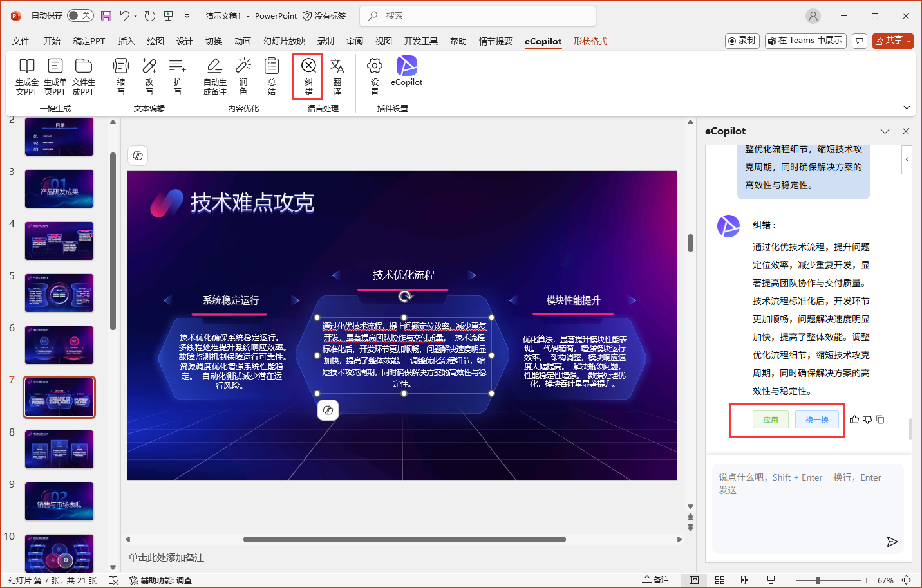This screenshot has width=922, height=588.
Task: Switch to the 形状格式 ribbon tab
Action: [590, 41]
